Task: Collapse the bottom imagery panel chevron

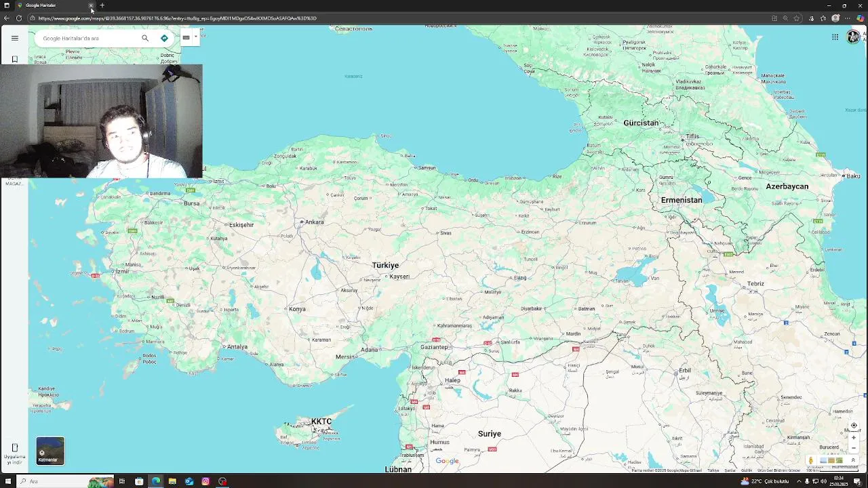Action: tap(853, 460)
